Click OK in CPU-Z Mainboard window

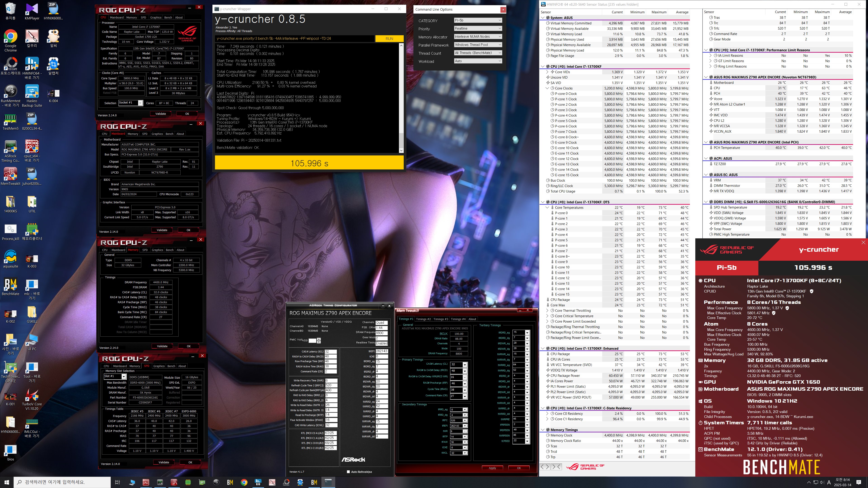coord(188,230)
